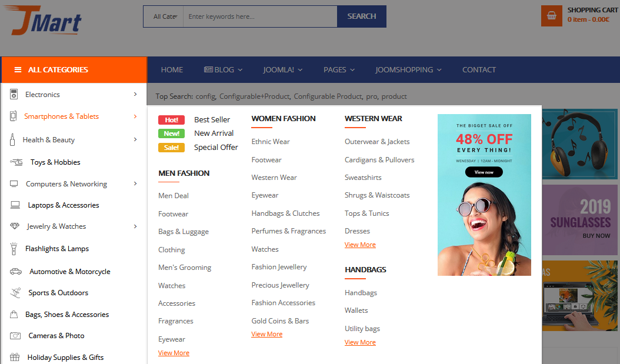The image size is (620, 364).
Task: Open the 0 item - 0.00€ cart summary
Action: coord(588,19)
